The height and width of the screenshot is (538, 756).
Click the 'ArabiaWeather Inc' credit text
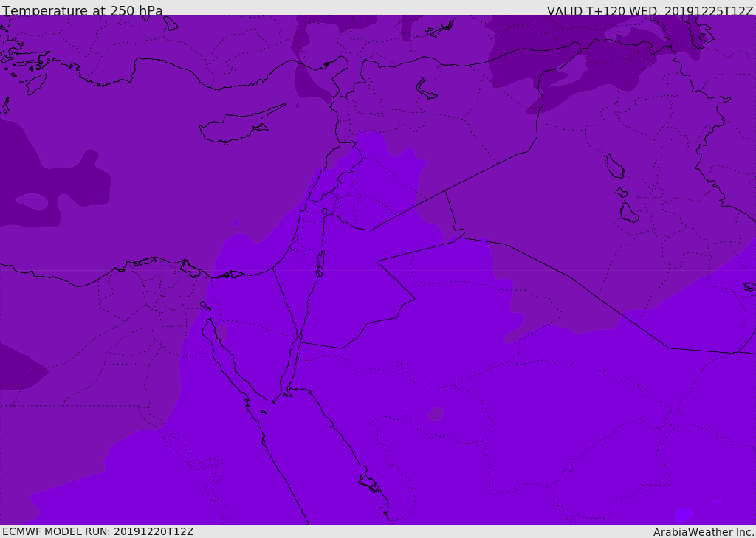tap(703, 532)
